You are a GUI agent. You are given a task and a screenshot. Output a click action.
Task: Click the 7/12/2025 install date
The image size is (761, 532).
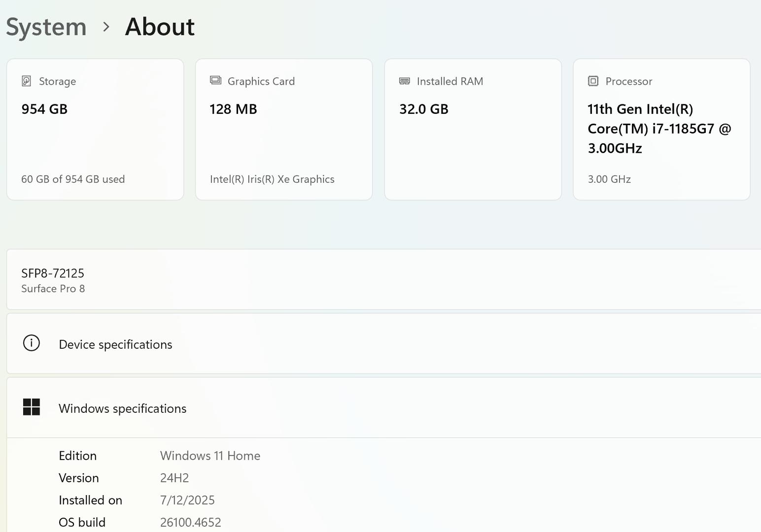(187, 500)
